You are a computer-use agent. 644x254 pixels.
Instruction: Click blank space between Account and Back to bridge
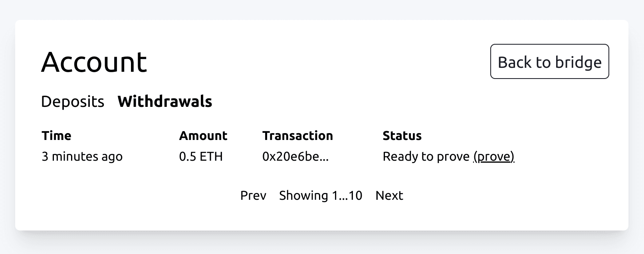click(x=319, y=61)
